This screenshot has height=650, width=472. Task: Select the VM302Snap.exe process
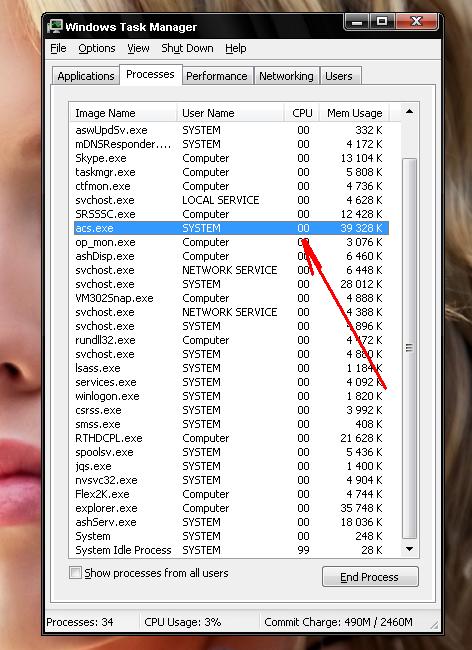(229, 298)
